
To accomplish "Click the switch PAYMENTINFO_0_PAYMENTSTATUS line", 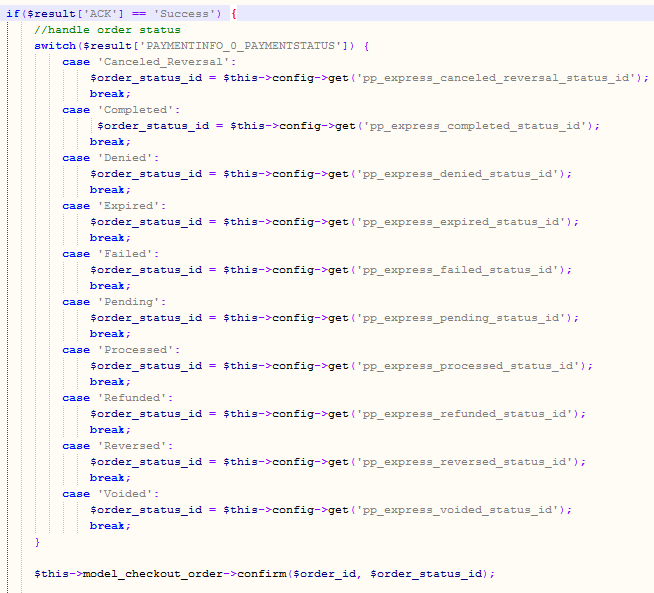I will coord(201,46).
